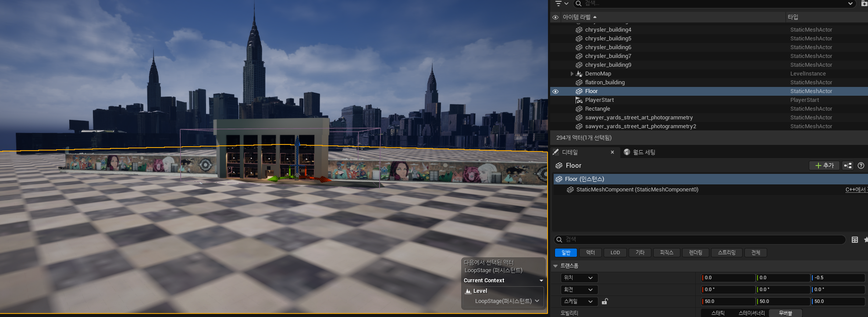Click the 추가 add component button
Image resolution: width=868 pixels, height=317 pixels.
(x=824, y=166)
